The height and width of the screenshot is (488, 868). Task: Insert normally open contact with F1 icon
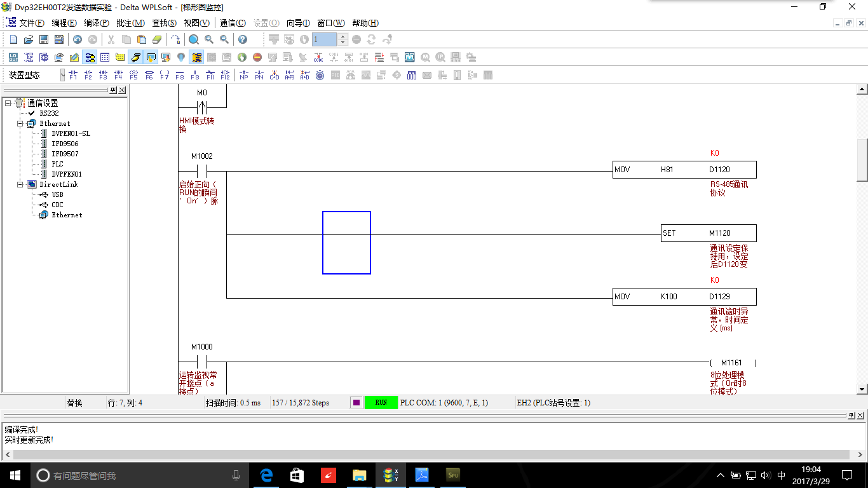72,75
